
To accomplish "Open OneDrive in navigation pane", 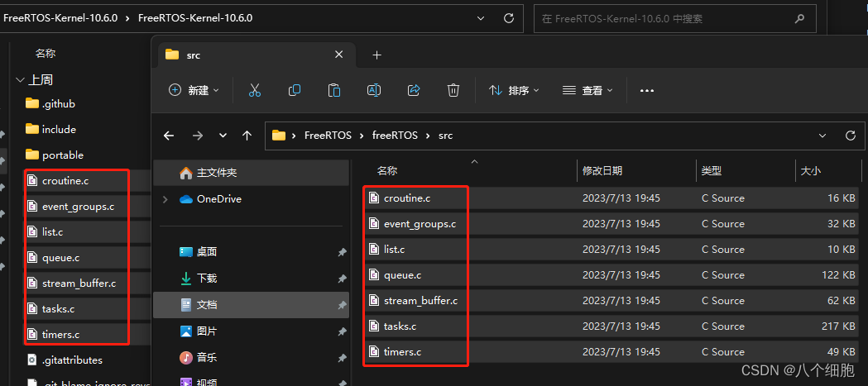I will tap(211, 199).
